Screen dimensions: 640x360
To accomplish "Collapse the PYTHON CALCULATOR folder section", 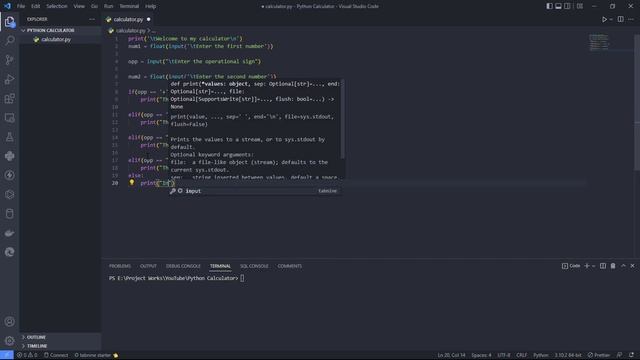I will click(60, 30).
